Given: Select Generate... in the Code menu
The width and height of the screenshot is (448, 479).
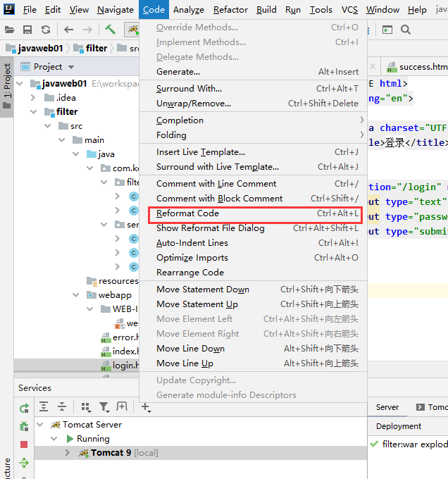Looking at the screenshot, I should tap(254, 72).
